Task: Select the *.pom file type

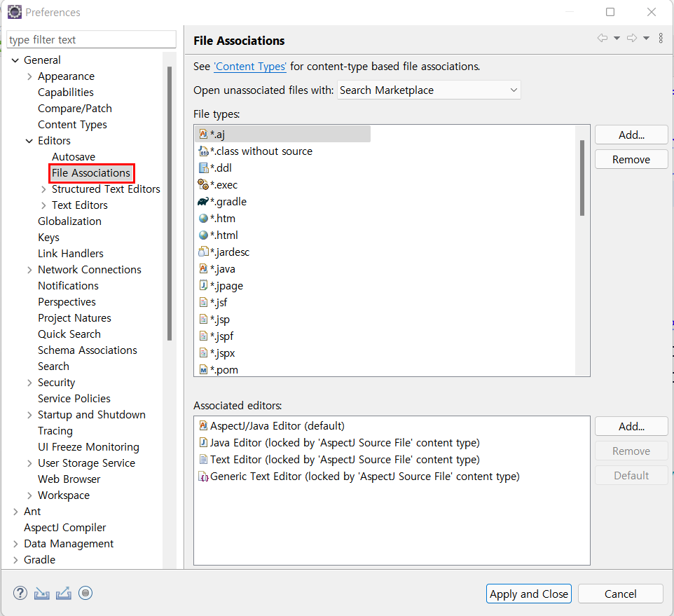Action: coord(218,370)
